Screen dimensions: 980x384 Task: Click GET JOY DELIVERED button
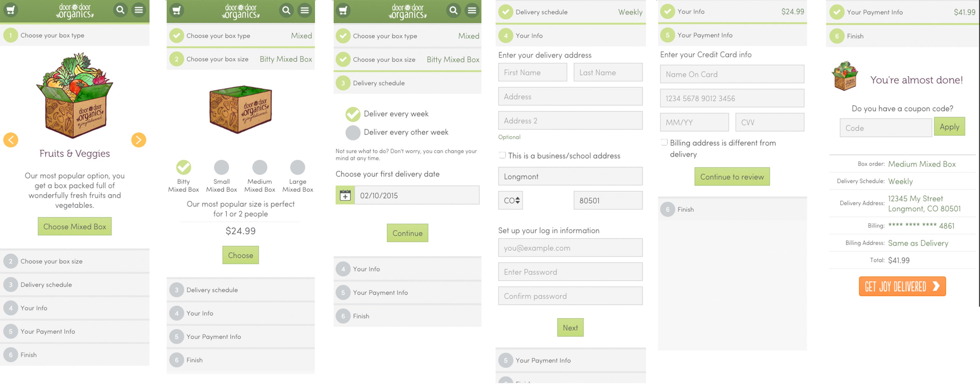point(902,286)
